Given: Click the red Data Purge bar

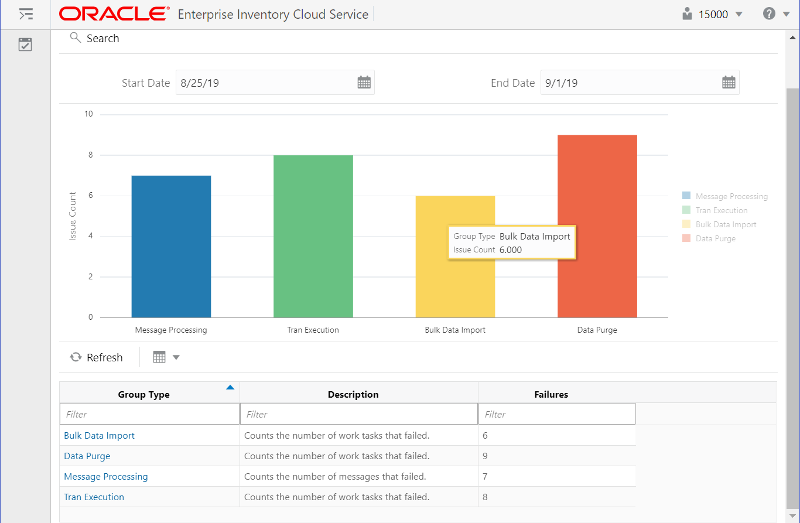Looking at the screenshot, I should coord(597,226).
